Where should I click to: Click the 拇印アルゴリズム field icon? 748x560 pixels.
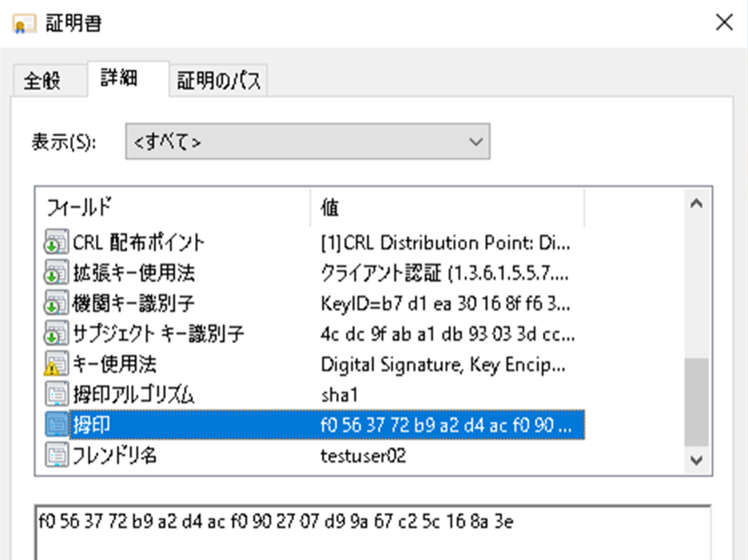point(55,395)
